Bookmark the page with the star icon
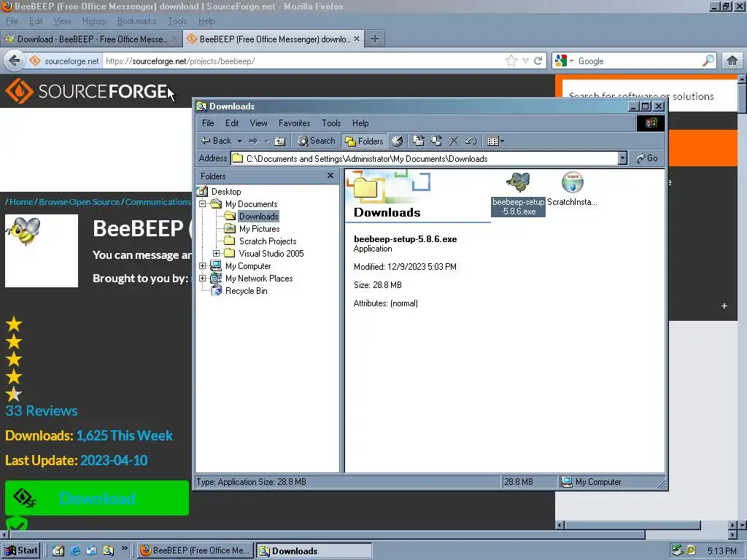This screenshot has height=560, width=747. (511, 61)
